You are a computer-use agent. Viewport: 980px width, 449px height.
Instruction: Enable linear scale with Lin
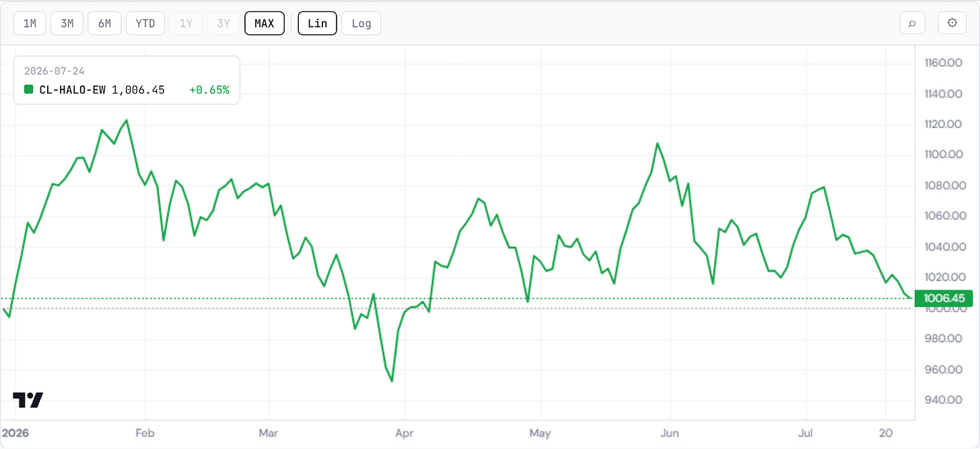click(x=317, y=23)
